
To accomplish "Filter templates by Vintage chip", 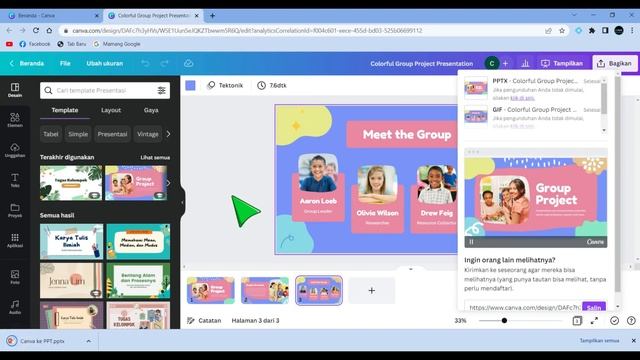I will [147, 134].
